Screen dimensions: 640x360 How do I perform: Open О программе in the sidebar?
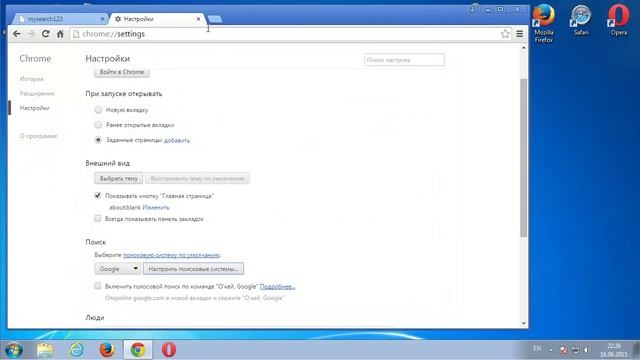point(38,136)
